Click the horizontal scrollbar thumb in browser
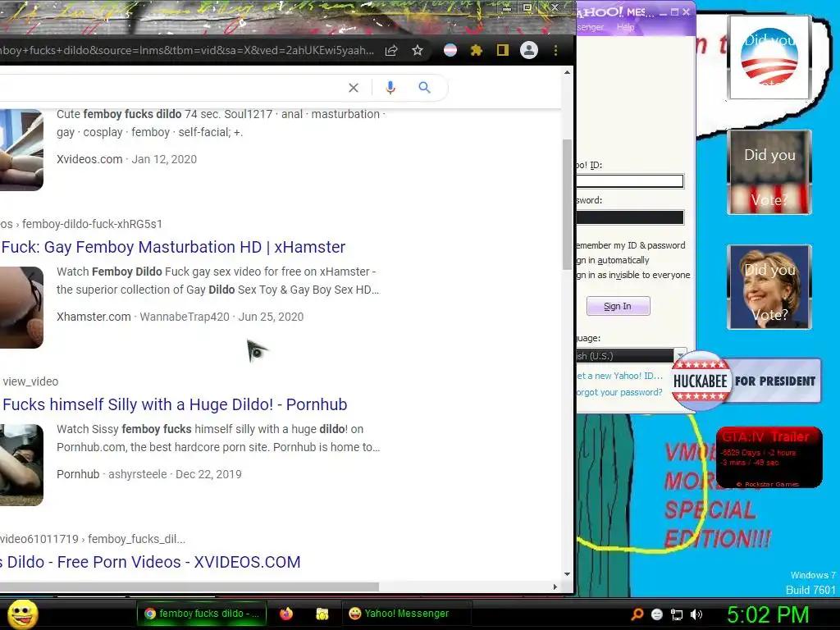 coord(189,587)
